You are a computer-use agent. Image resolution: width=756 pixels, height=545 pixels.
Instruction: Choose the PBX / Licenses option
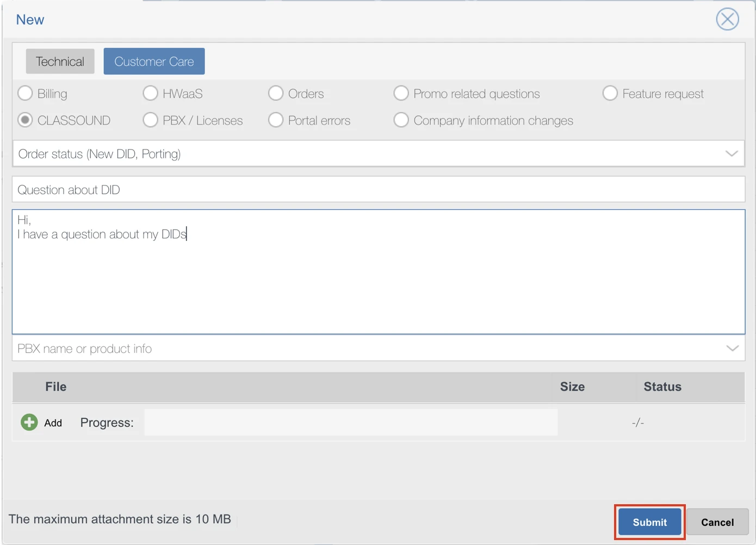151,120
